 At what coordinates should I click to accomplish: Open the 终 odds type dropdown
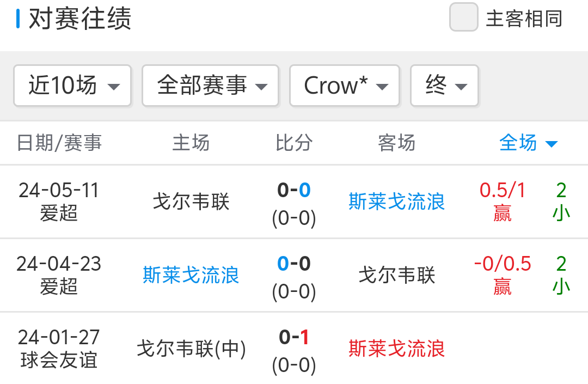(x=444, y=86)
